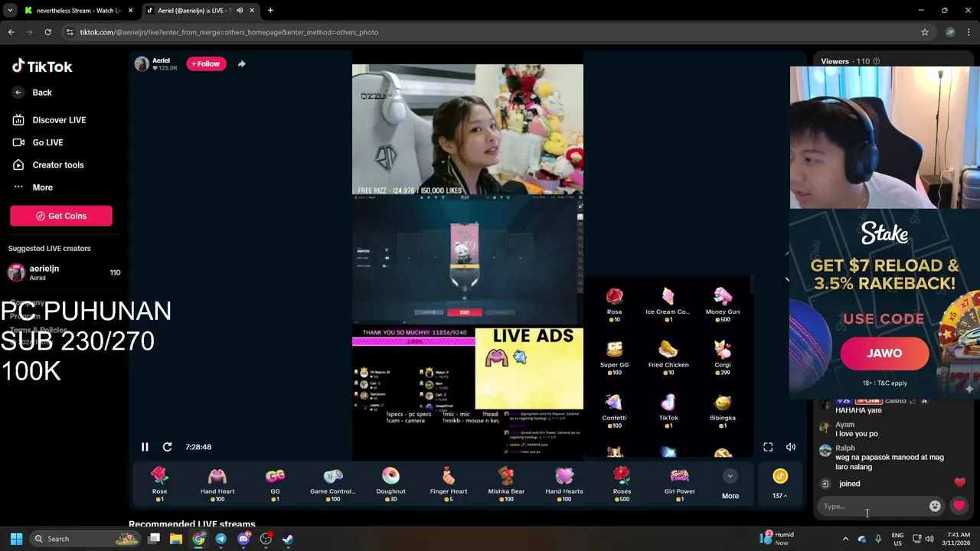Bookmark this page with the star
The image size is (980, 551).
click(x=925, y=32)
